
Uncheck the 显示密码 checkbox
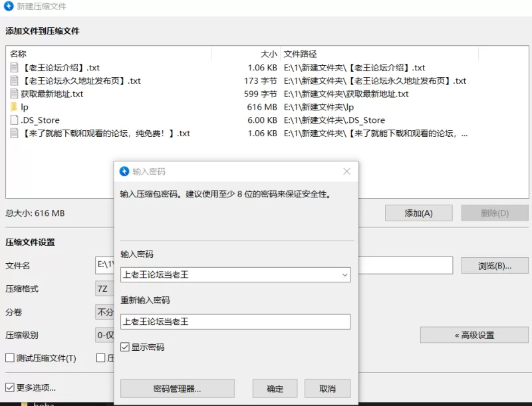[125, 347]
